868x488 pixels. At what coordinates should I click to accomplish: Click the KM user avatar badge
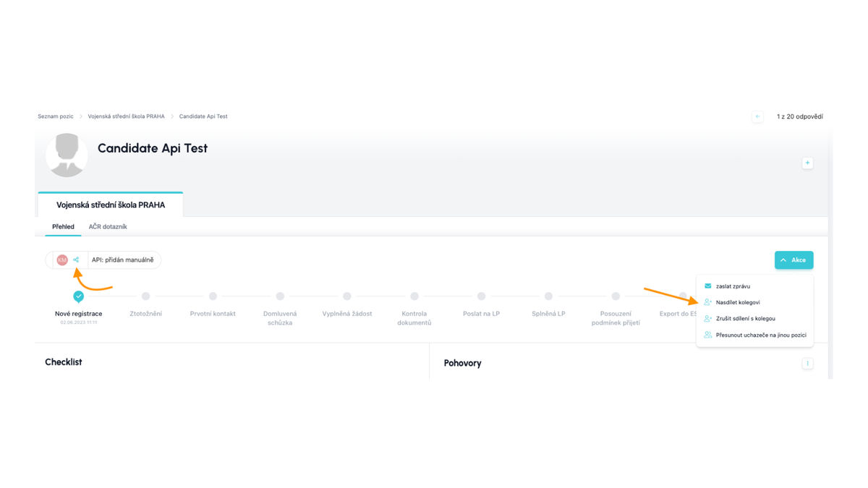point(62,260)
